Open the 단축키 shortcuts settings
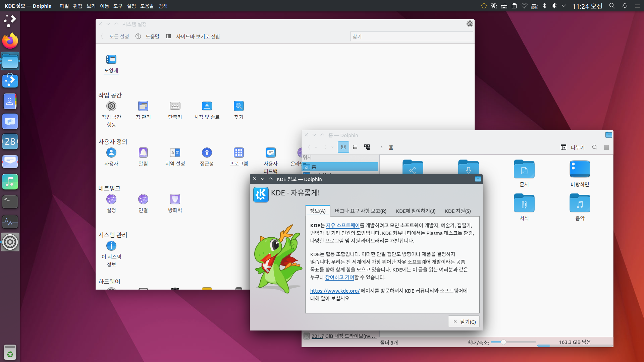 pos(175,106)
